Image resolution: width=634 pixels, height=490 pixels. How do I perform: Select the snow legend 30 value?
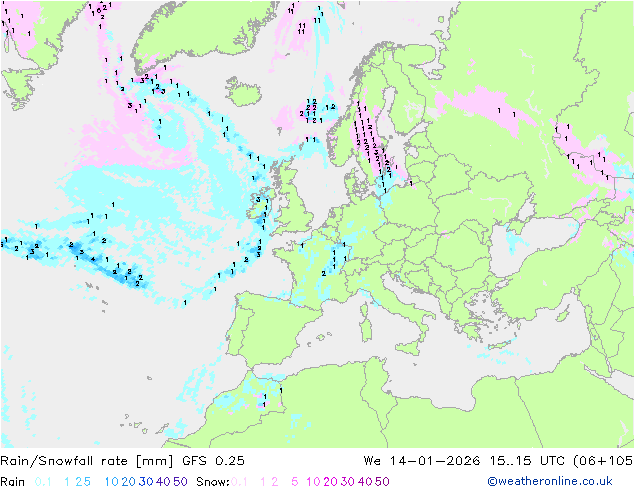[x=348, y=482]
